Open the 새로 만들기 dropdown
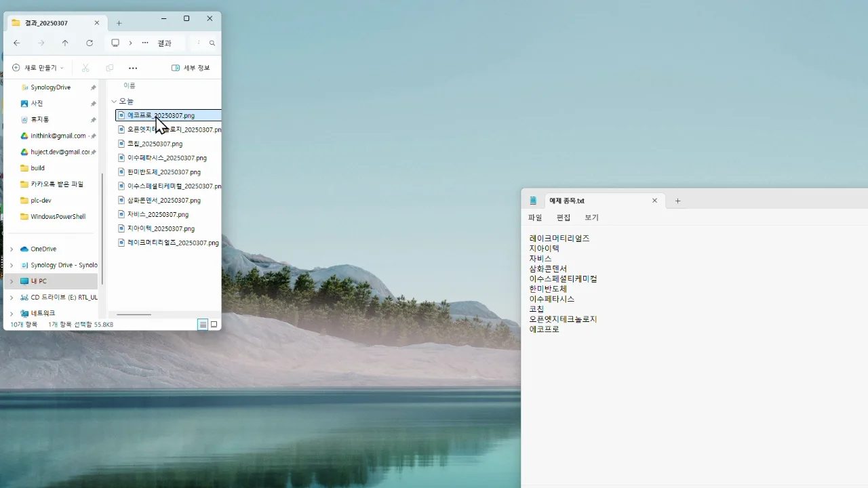 38,68
